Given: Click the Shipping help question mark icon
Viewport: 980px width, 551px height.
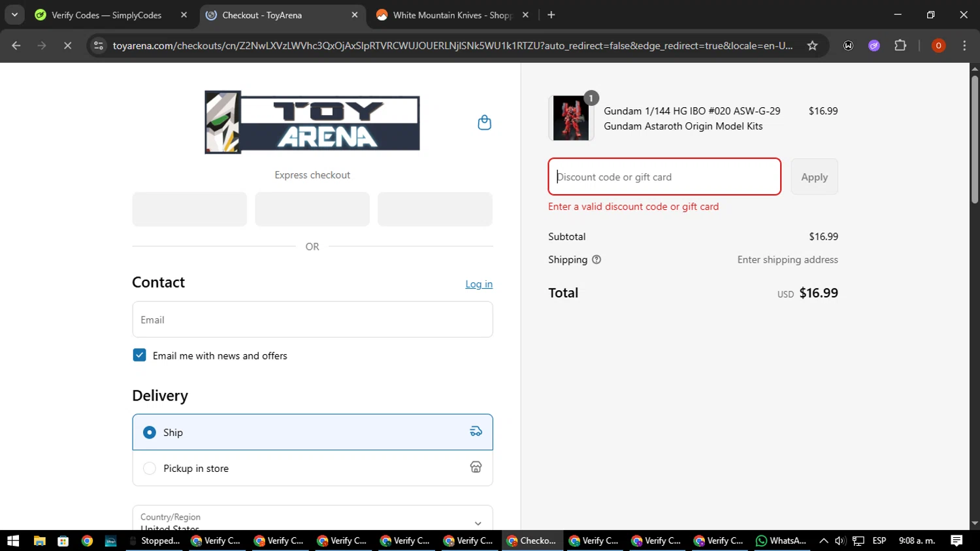Looking at the screenshot, I should (x=596, y=259).
